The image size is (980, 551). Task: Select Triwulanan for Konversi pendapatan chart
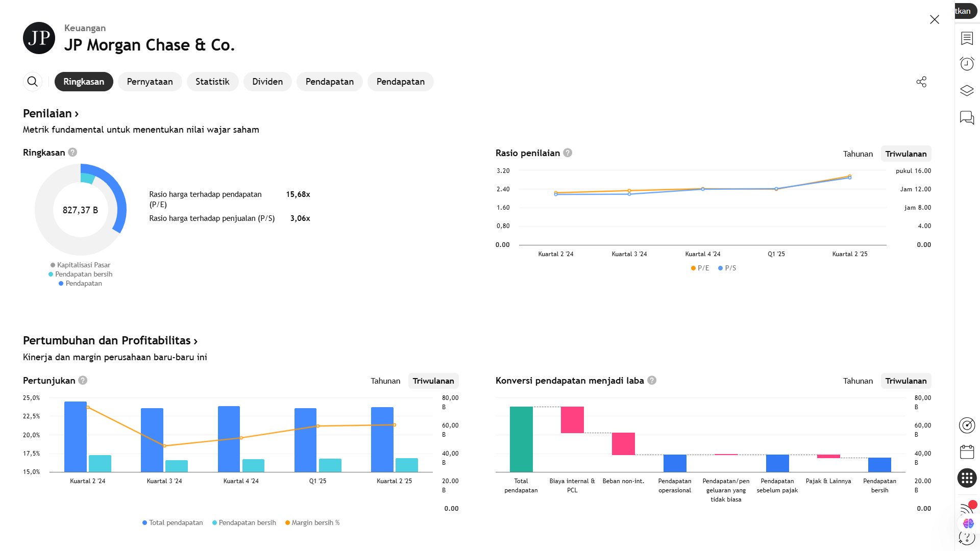905,381
